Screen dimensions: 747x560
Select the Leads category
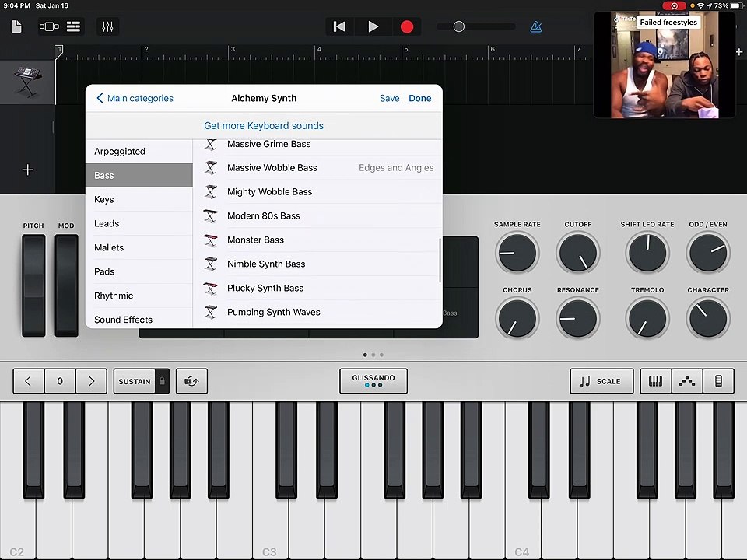tap(139, 223)
